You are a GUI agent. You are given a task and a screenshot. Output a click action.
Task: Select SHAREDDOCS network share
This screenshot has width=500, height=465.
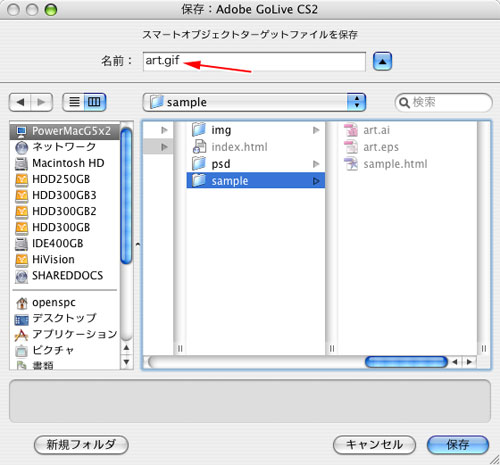pos(65,276)
